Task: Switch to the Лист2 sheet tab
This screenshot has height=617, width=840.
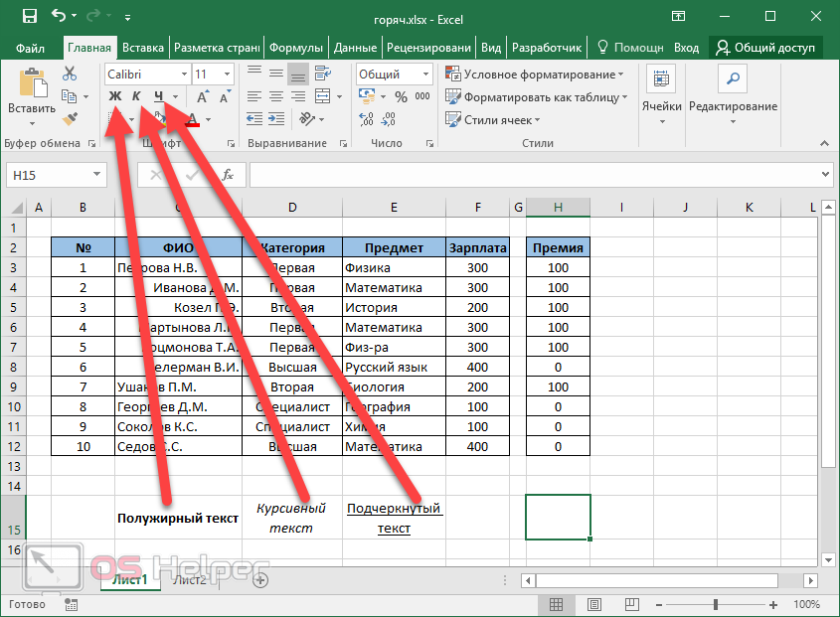Action: (189, 579)
